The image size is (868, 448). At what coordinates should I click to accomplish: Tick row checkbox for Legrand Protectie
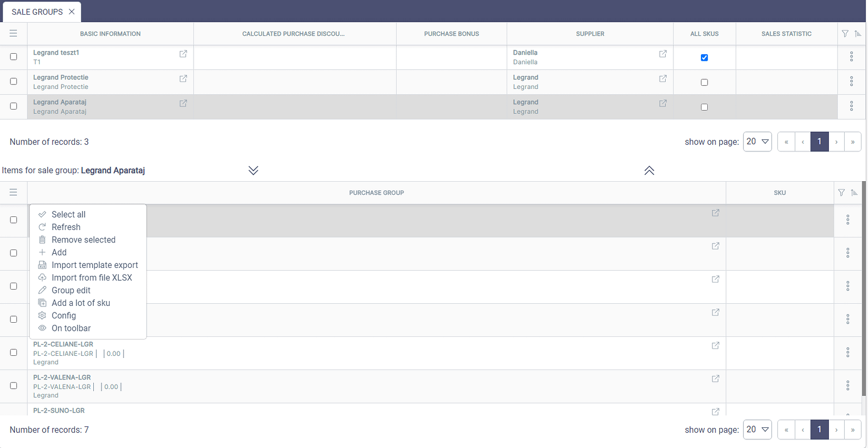click(14, 81)
